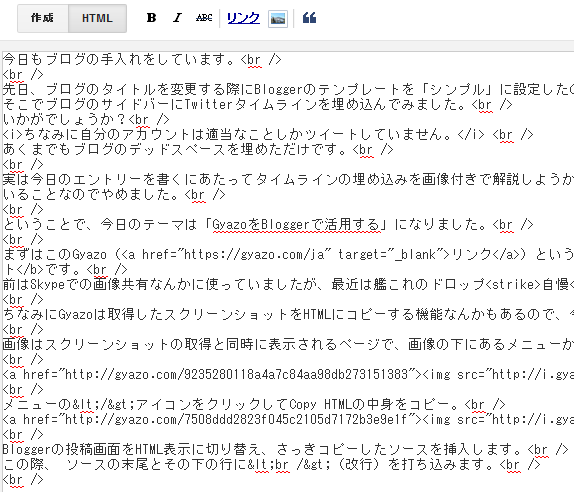This screenshot has width=574, height=492.
Task: Click the line いることなのでやめました
Action: 114,194
